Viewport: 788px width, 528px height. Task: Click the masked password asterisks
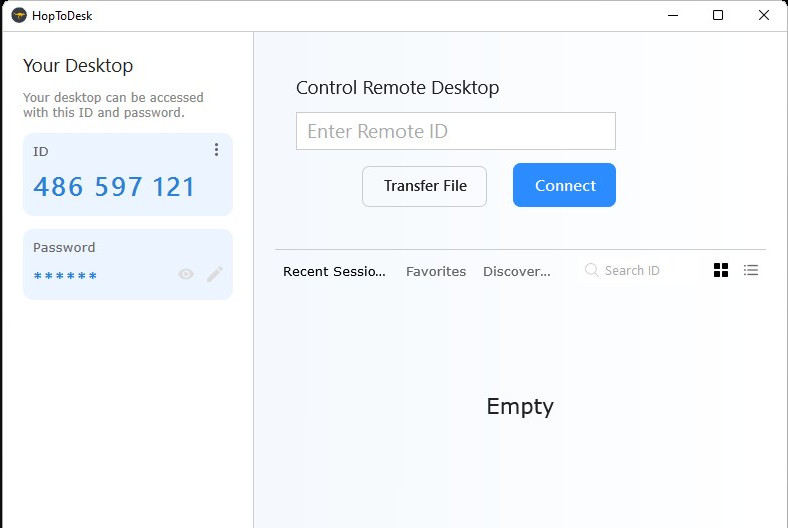point(65,276)
